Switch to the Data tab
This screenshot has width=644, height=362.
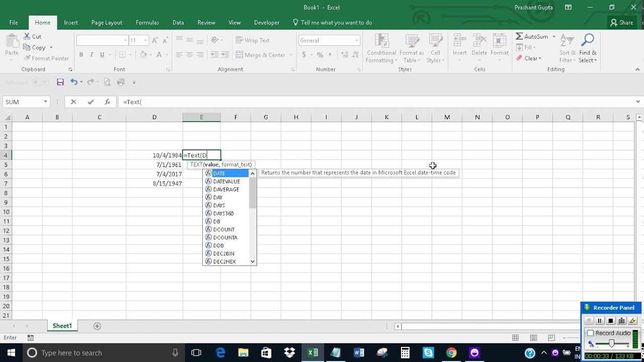(178, 22)
